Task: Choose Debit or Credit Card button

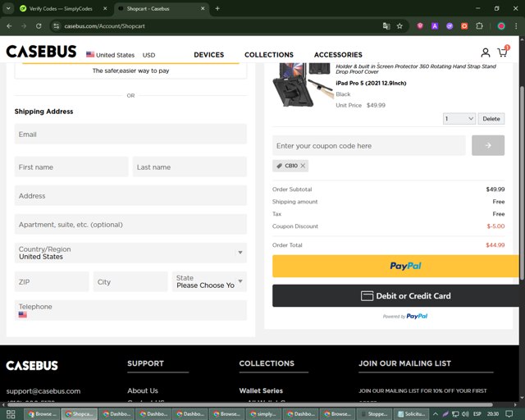Action: tap(397, 296)
